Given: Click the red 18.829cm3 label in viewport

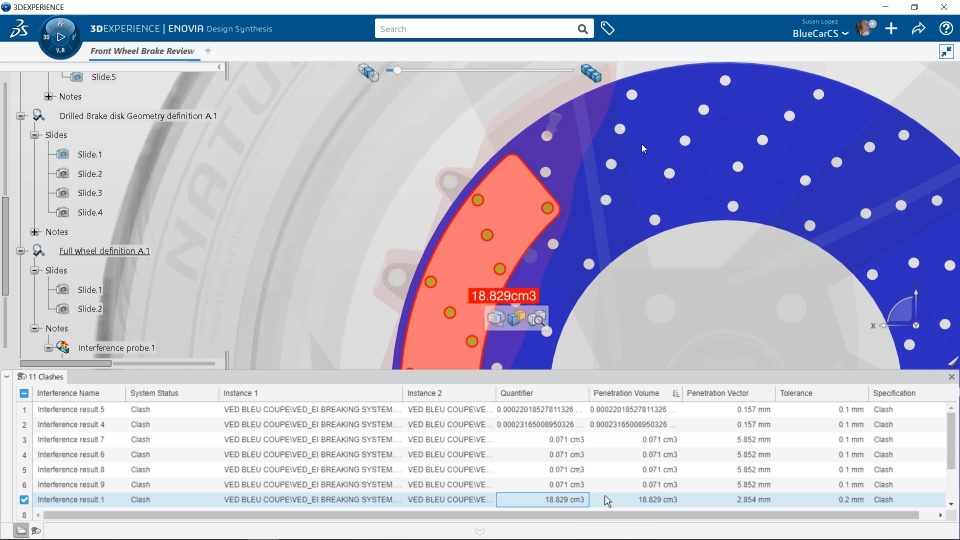Looking at the screenshot, I should click(503, 296).
